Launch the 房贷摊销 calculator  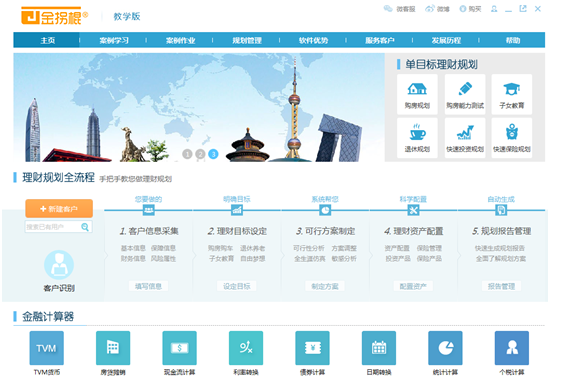click(113, 348)
